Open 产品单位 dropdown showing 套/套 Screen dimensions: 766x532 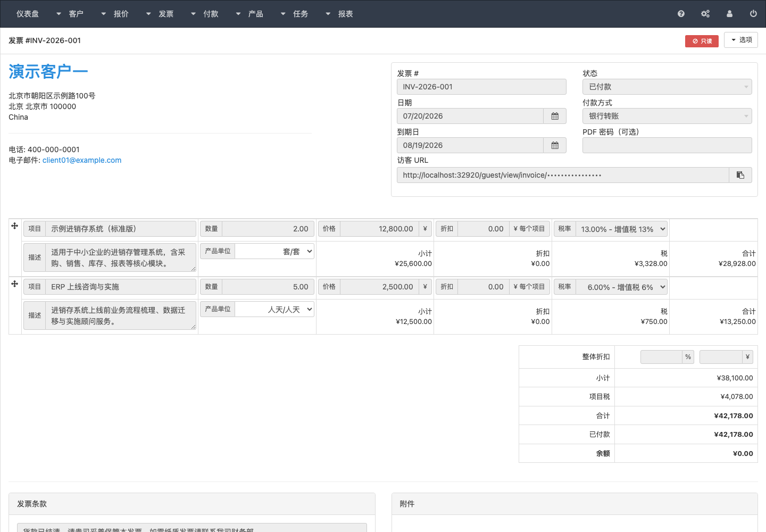tap(274, 251)
